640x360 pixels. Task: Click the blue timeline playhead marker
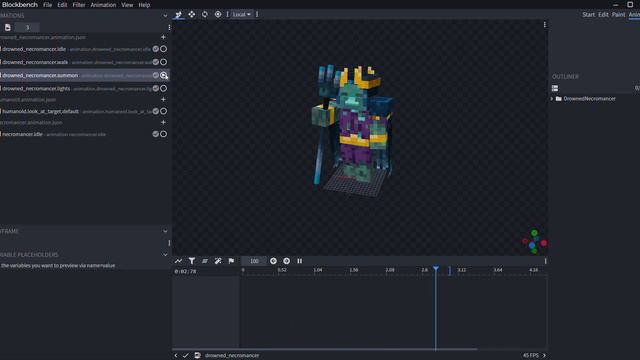pyautogui.click(x=436, y=269)
